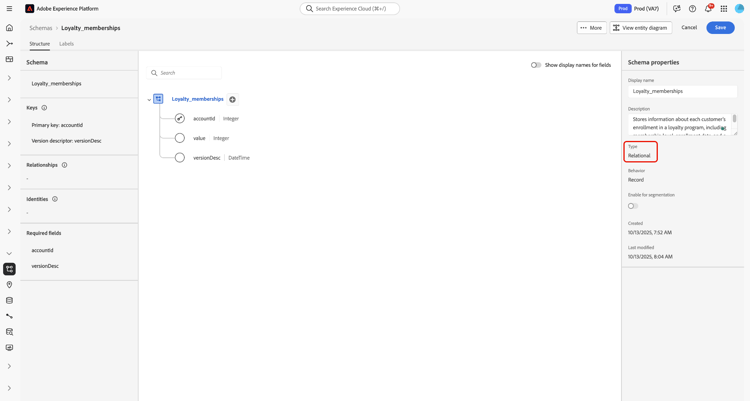Click the Record behavior value

tap(636, 180)
